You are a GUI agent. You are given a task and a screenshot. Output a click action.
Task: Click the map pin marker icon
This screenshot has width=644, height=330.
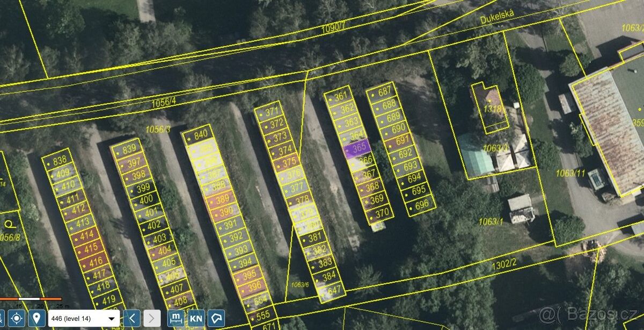coord(36,318)
